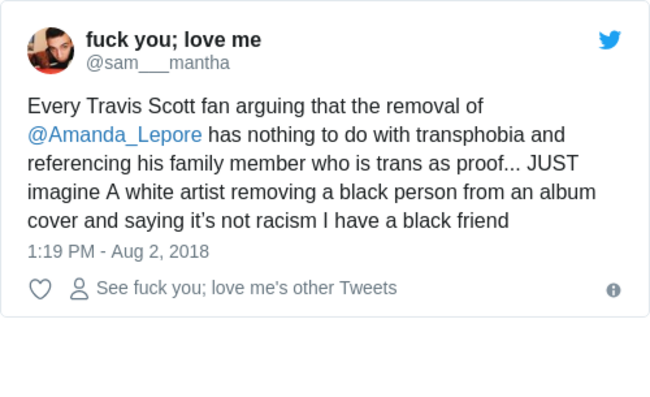
Task: Open the @sam___mantha handle
Action: 158,63
